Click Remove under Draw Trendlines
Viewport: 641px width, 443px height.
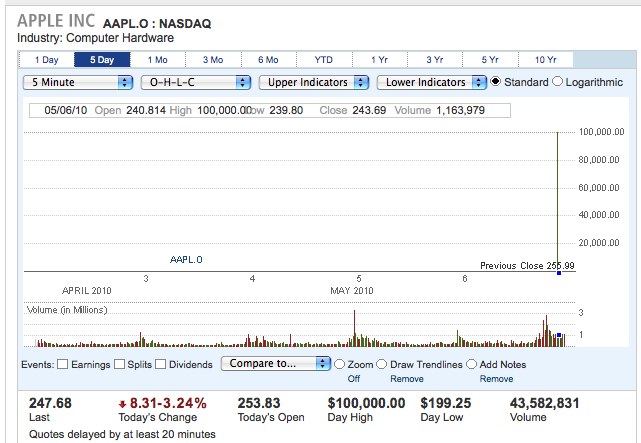pyautogui.click(x=407, y=379)
